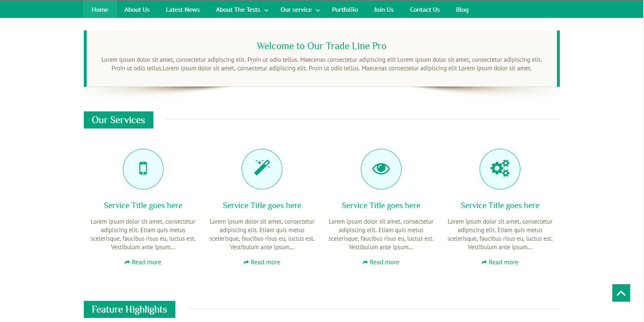This screenshot has width=644, height=322.
Task: Click Read more under the third service
Action: 384,262
